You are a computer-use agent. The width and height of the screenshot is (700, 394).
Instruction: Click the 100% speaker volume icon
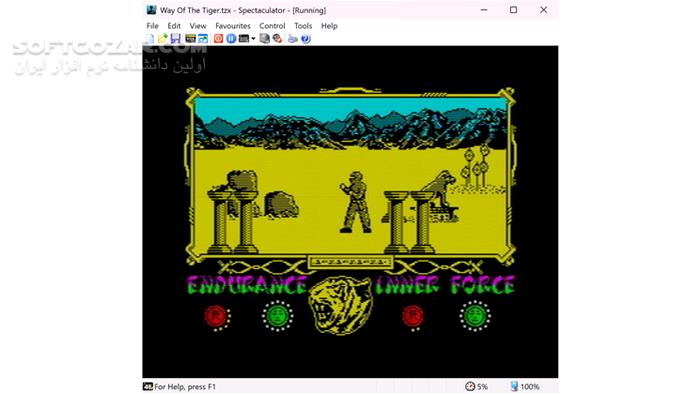pos(514,386)
